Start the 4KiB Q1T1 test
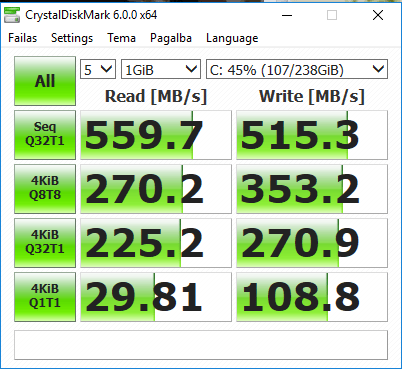The height and width of the screenshot is (369, 402). point(45,297)
